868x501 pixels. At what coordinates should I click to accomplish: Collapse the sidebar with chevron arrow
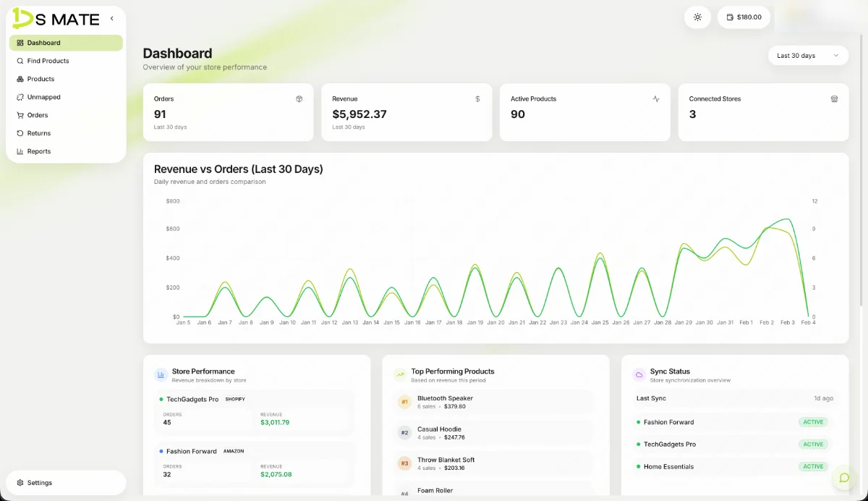[111, 18]
